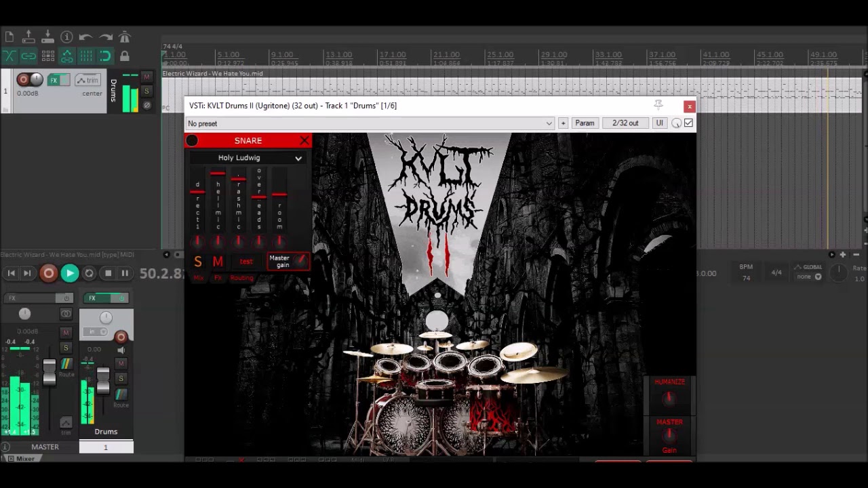868x488 pixels.
Task: Click the Redo arrow in main toolbar
Action: tap(105, 37)
